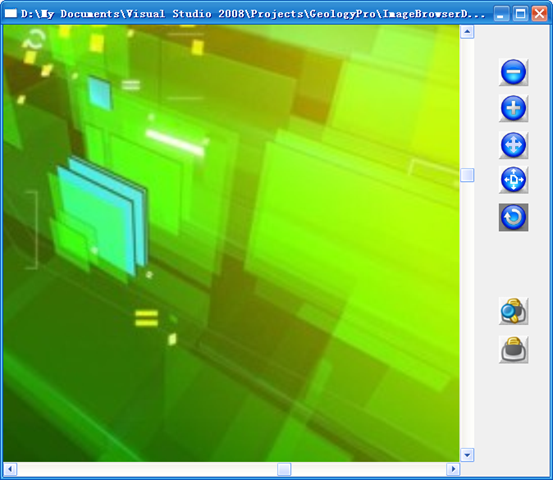The height and width of the screenshot is (480, 553).
Task: Maximize the ImageBrowser window
Action: (520, 14)
